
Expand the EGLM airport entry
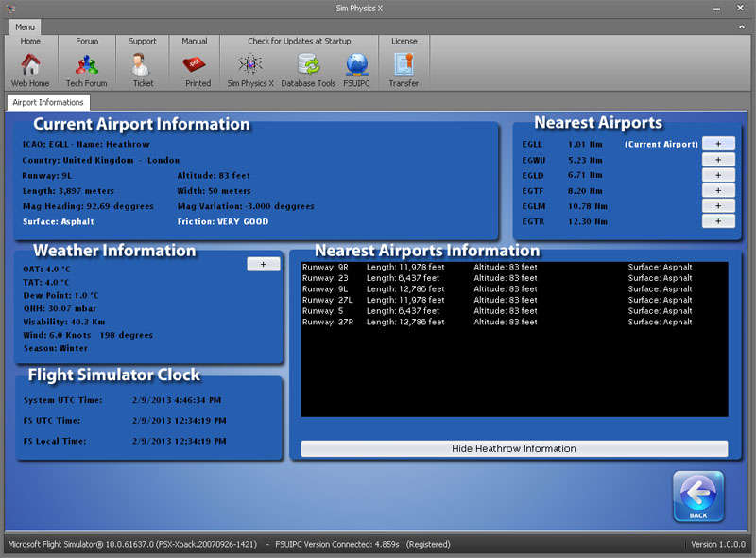(718, 205)
